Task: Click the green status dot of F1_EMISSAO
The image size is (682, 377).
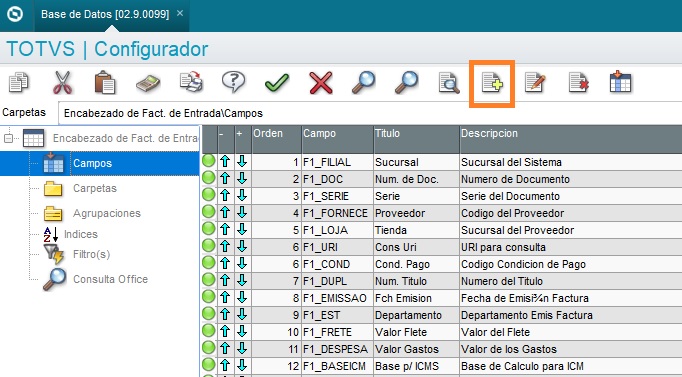Action: tap(209, 297)
